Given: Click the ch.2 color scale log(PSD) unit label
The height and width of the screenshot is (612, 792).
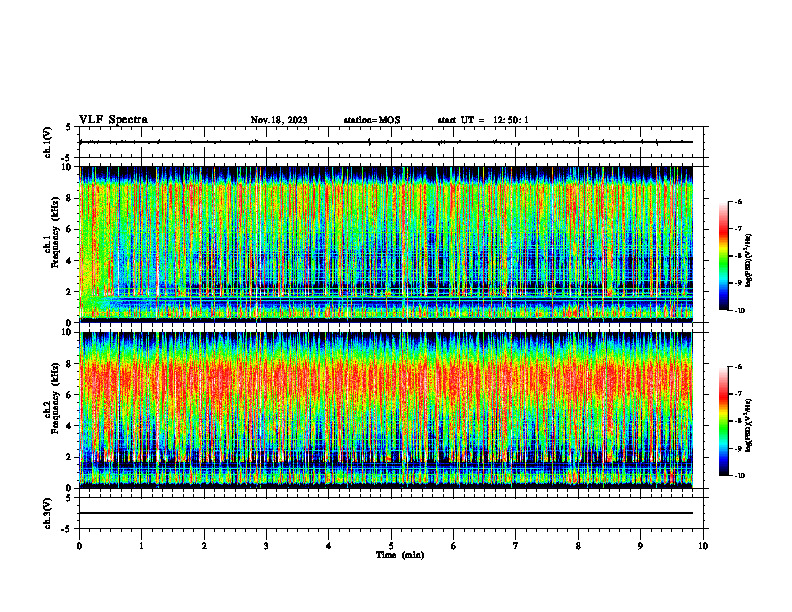Looking at the screenshot, I should [749, 426].
